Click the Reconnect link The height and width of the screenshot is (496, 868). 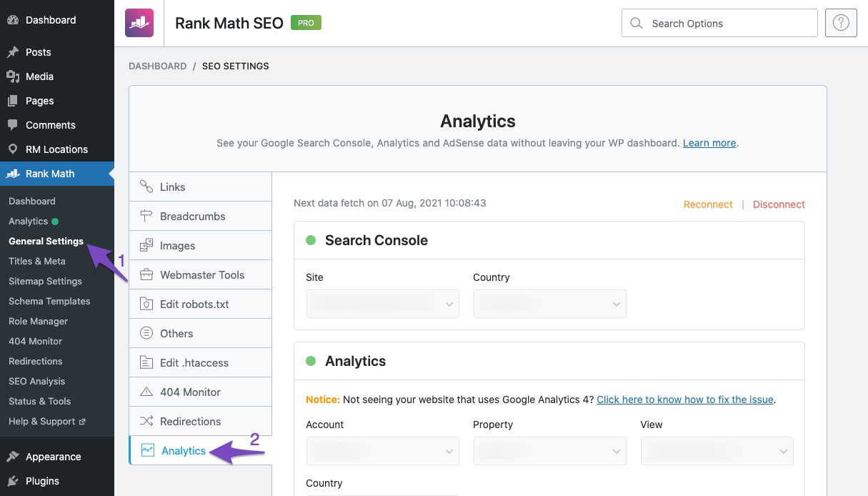[708, 204]
